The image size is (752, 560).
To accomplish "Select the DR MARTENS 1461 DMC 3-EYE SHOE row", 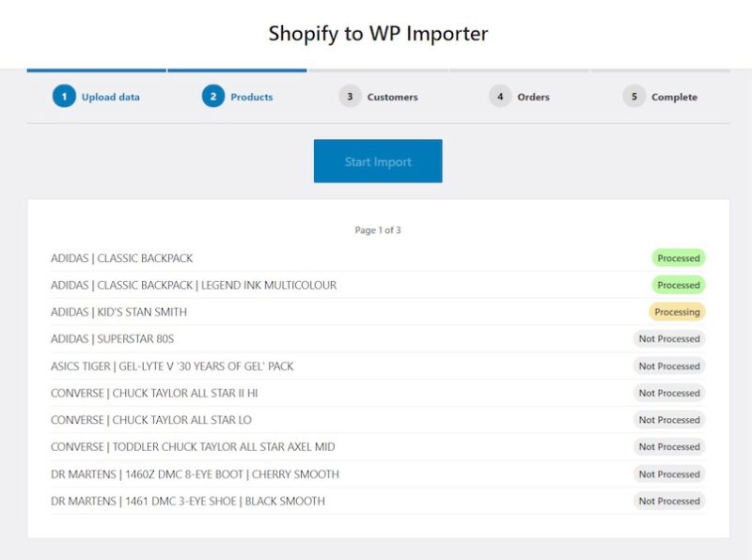I will click(x=187, y=501).
